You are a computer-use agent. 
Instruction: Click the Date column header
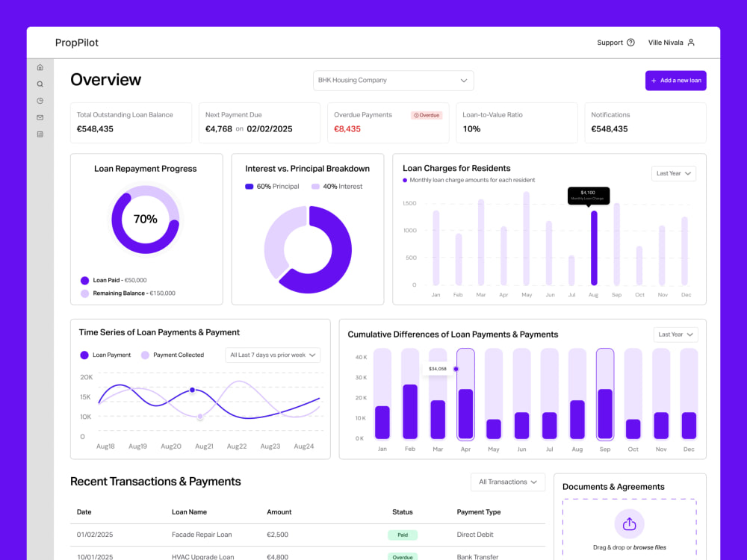84,512
